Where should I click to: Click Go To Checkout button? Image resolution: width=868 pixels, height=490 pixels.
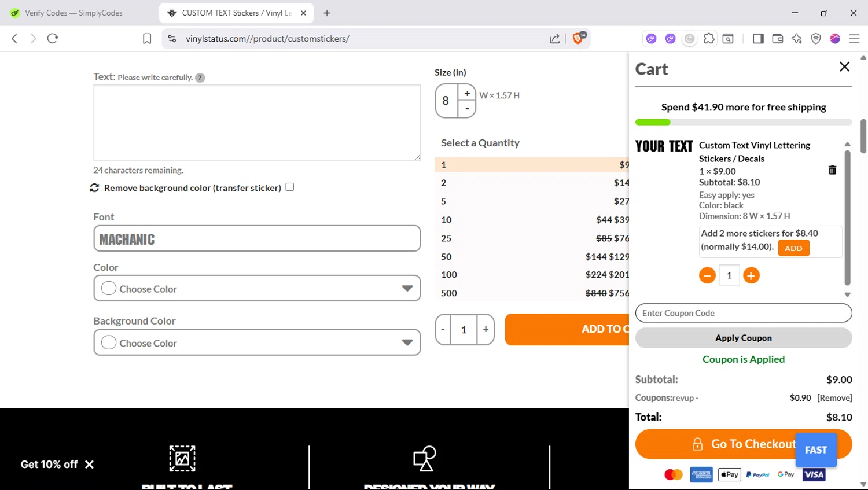coord(744,444)
